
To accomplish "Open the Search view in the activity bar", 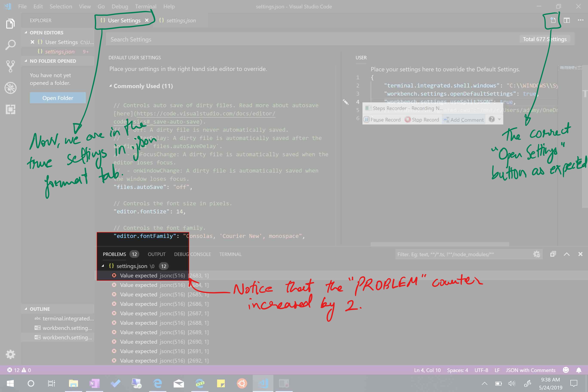I will tap(10, 44).
